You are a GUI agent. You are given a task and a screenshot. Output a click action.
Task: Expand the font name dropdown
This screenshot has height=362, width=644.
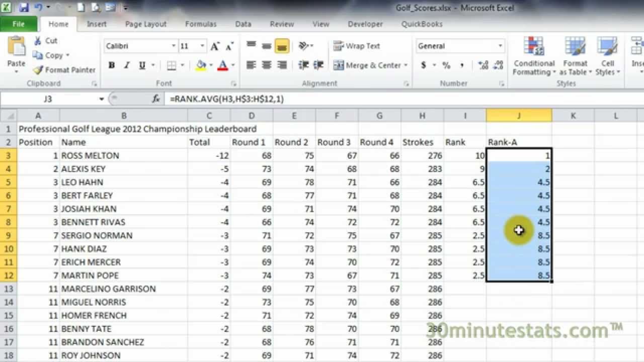(x=174, y=46)
